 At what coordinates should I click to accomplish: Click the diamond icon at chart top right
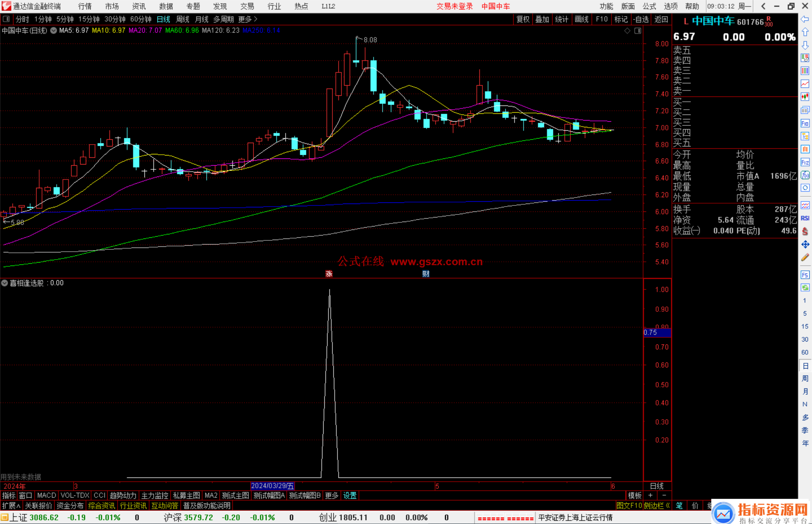pos(627,31)
